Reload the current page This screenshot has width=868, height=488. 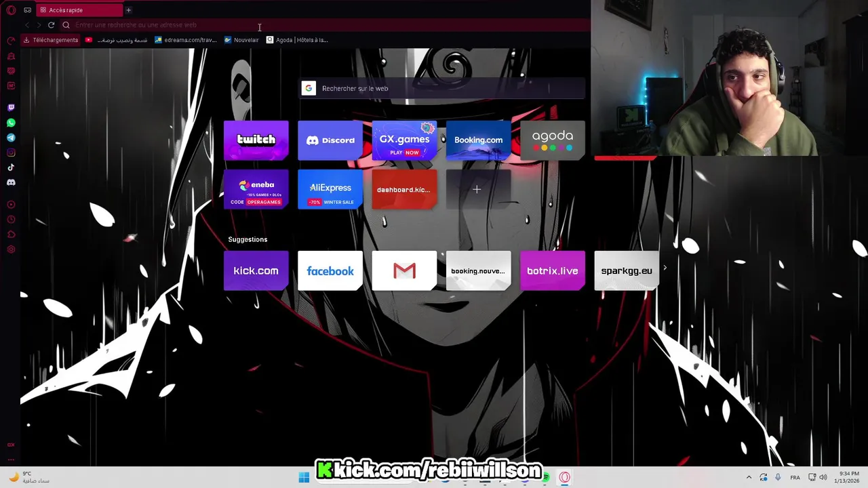pyautogui.click(x=51, y=25)
